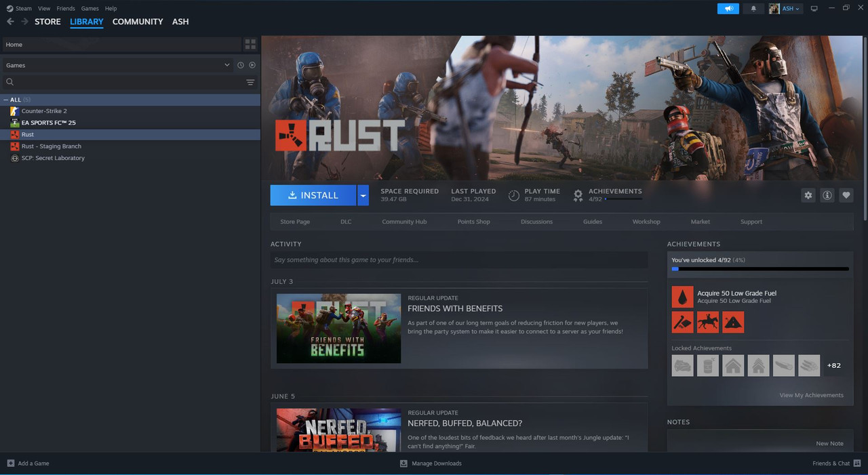This screenshot has width=868, height=475.
Task: Open Friends & Chat
Action: tap(836, 463)
